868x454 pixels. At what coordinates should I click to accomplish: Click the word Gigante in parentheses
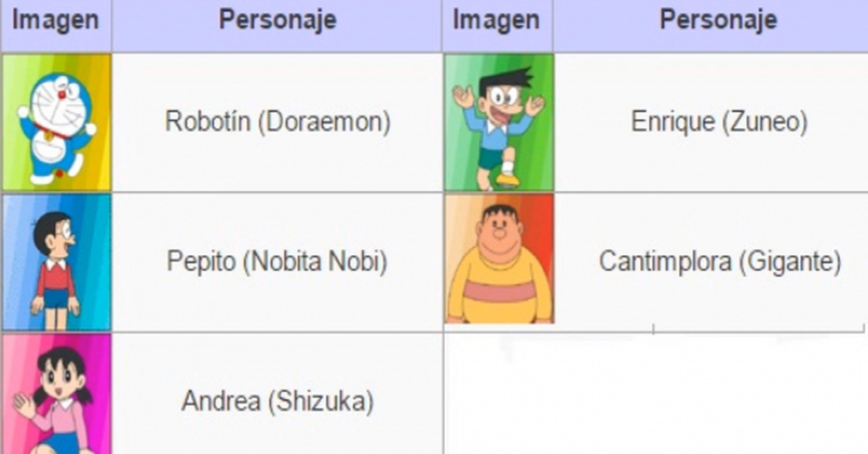coord(790,261)
